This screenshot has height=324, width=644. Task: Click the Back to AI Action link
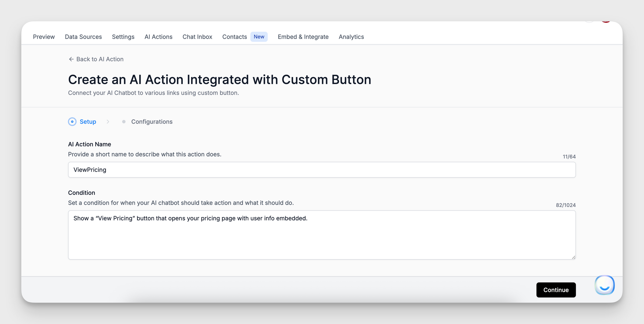pyautogui.click(x=96, y=59)
